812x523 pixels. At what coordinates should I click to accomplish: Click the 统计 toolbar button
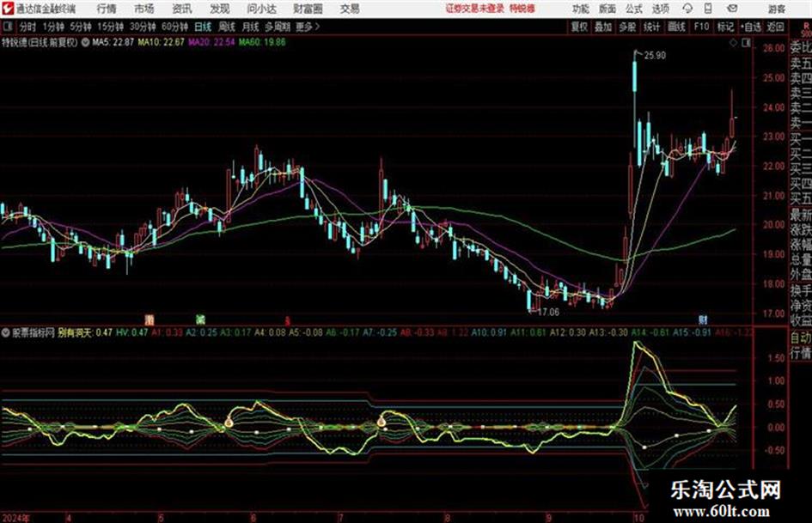coord(651,27)
